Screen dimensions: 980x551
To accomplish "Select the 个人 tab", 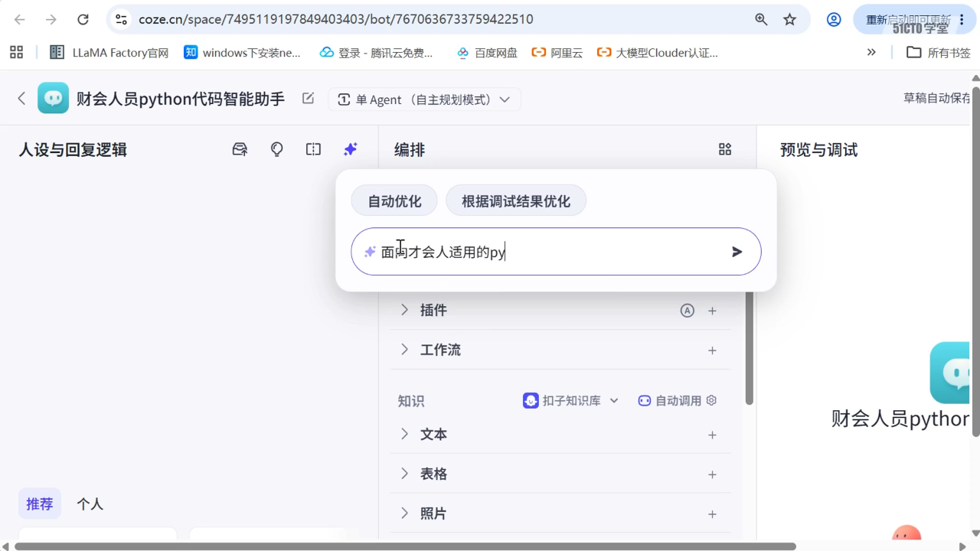I will (x=90, y=504).
